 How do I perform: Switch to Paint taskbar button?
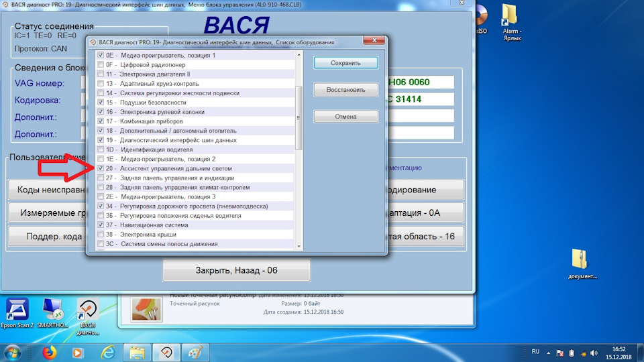point(195,353)
